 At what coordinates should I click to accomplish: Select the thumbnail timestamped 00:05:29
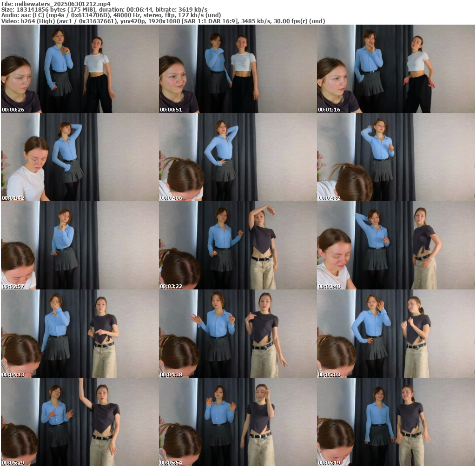(80, 422)
